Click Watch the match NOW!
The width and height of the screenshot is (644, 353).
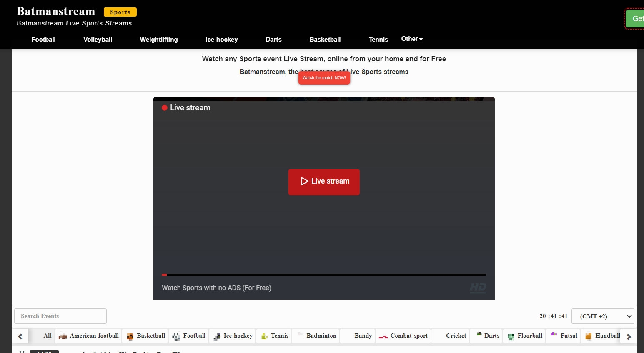(x=324, y=78)
